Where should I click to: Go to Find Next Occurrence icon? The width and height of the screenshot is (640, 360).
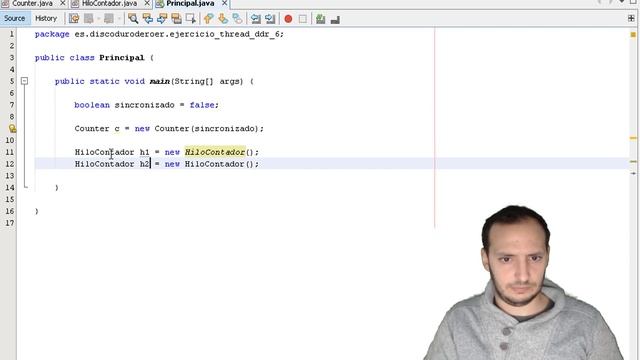pos(162,19)
